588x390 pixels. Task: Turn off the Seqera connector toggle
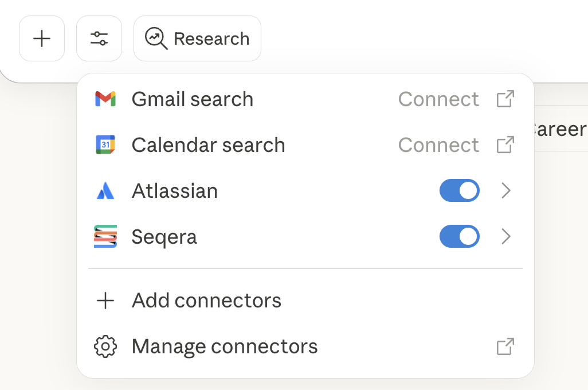tap(459, 237)
